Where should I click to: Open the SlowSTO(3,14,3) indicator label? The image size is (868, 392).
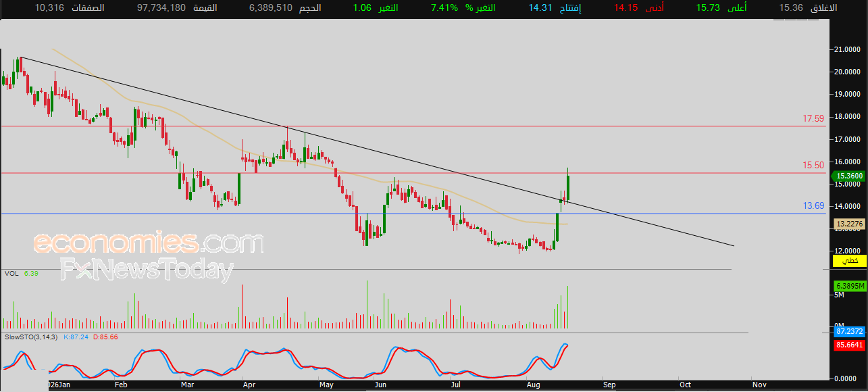pyautogui.click(x=32, y=337)
